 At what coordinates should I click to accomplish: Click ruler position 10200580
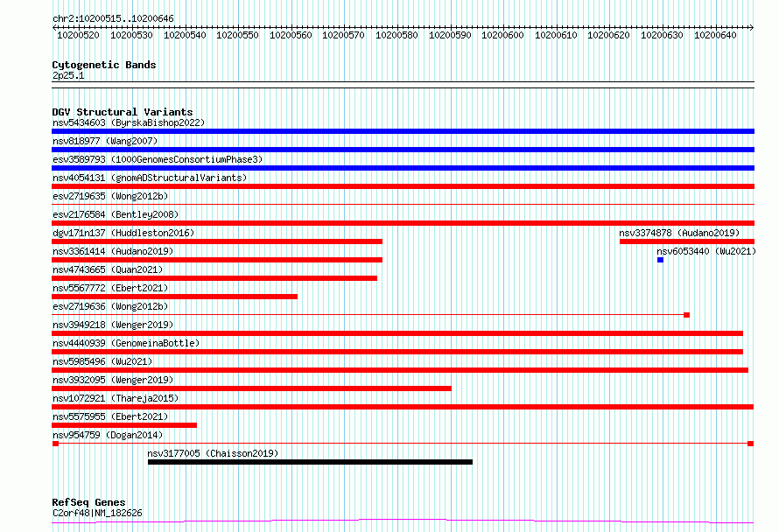pos(397,35)
